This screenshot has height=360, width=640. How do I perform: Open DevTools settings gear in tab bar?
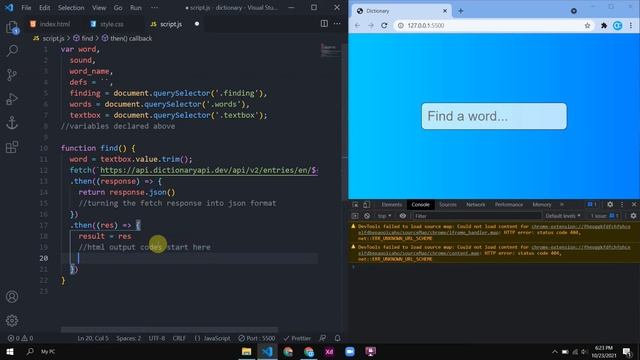point(610,204)
